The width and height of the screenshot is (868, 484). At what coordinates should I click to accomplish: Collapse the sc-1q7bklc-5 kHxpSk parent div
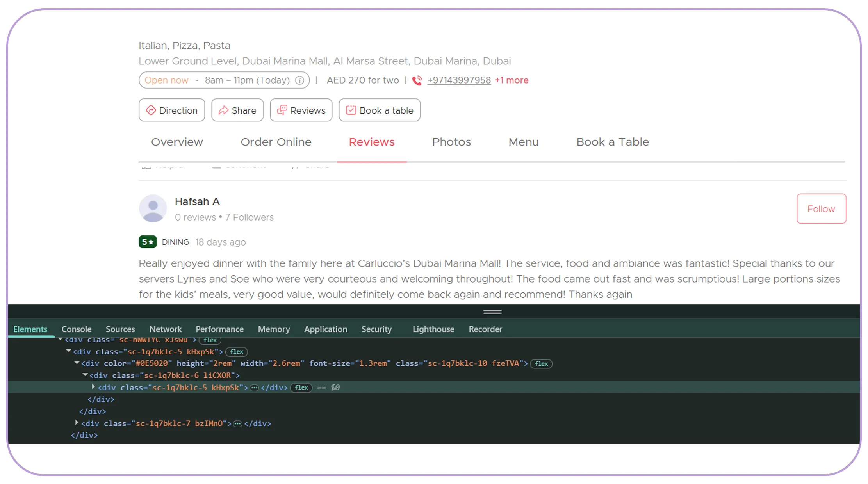point(69,351)
